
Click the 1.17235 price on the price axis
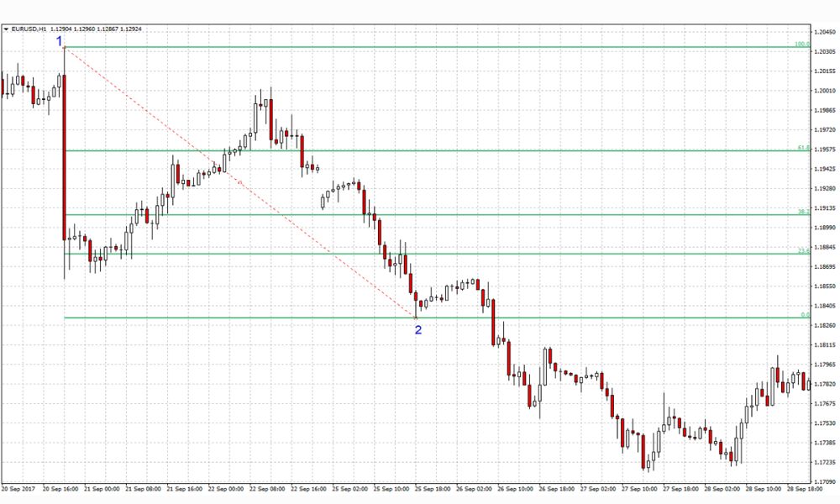[824, 463]
